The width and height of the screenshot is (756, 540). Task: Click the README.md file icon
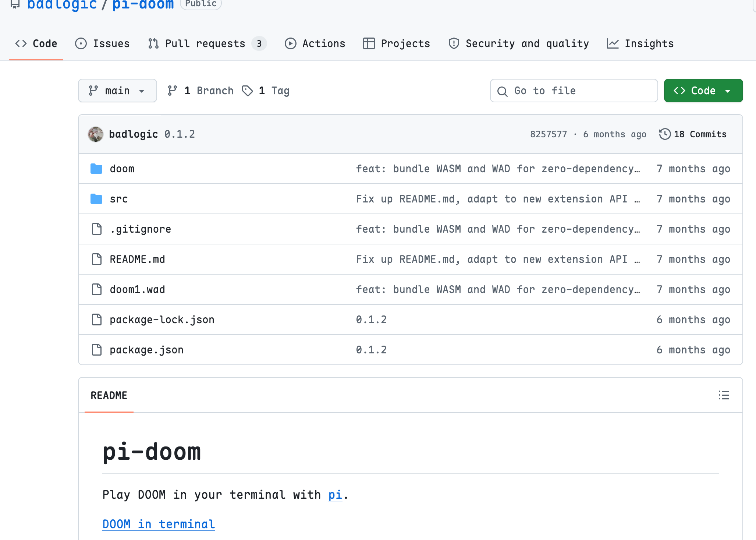pos(97,259)
